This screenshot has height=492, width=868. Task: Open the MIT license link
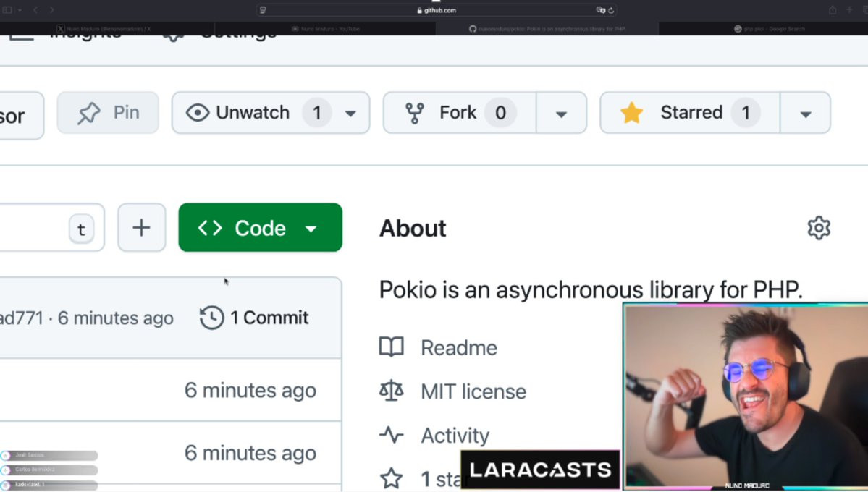click(x=473, y=391)
